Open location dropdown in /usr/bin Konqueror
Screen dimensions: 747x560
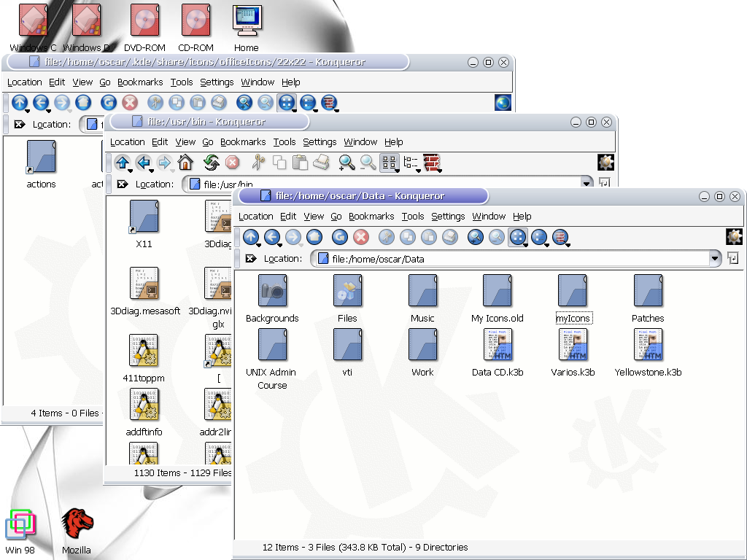587,183
